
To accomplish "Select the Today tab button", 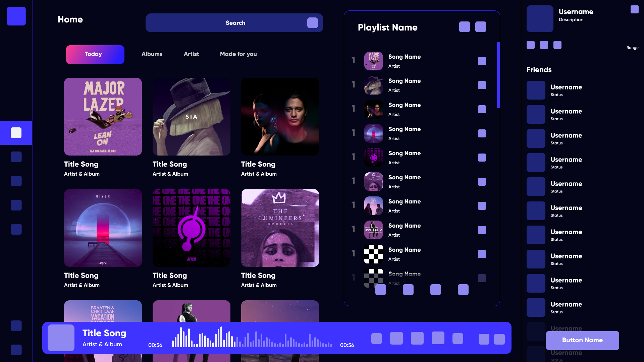I will tap(95, 54).
